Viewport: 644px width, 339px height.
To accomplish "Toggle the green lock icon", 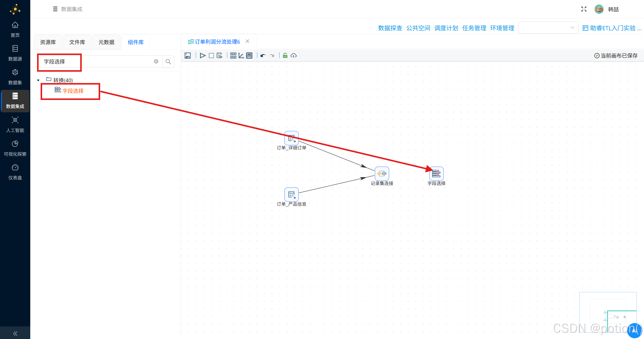I will click(x=285, y=56).
